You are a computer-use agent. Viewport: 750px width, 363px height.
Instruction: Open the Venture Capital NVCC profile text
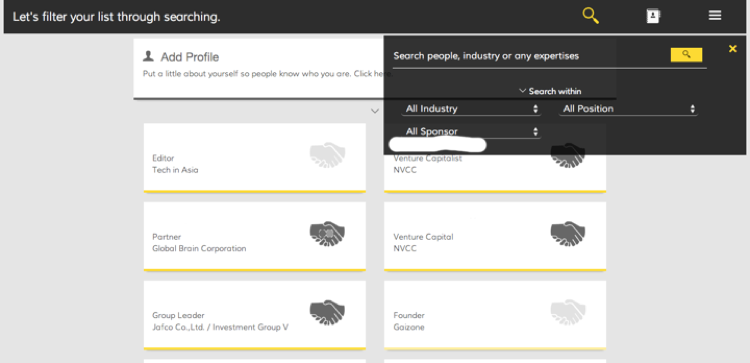click(x=423, y=242)
